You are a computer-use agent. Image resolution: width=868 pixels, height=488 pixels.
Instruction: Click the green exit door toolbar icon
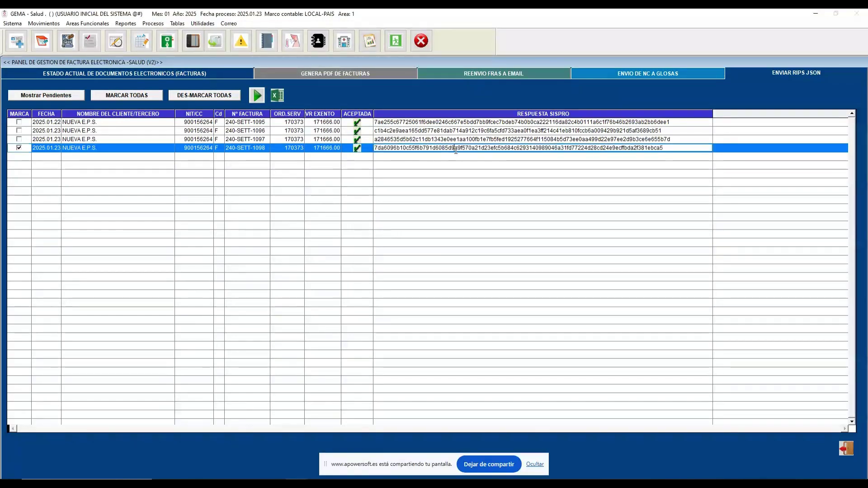point(396,41)
